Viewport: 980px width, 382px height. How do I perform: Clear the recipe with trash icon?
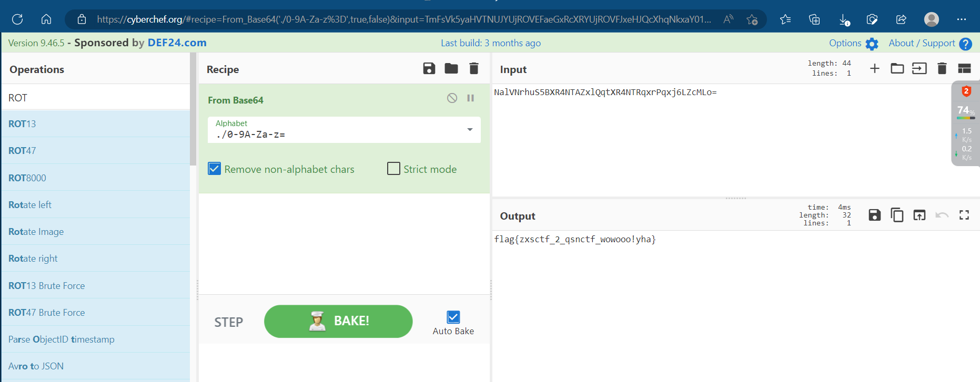click(473, 68)
